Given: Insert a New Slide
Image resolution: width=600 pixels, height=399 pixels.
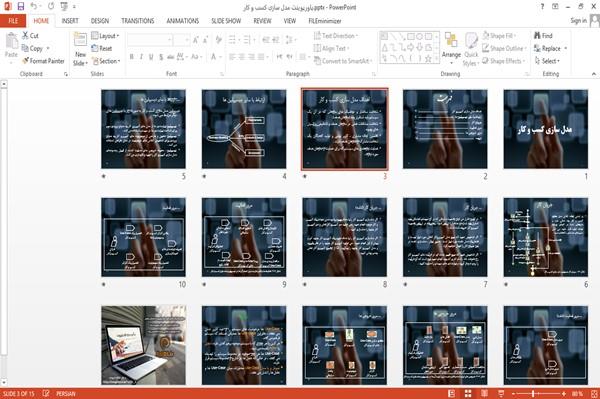Looking at the screenshot, I should tap(80, 49).
